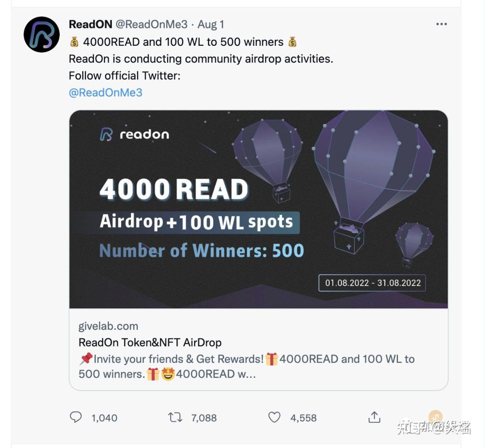
Task: Click the Zhihu watermark avatar icon
Action: point(436,417)
